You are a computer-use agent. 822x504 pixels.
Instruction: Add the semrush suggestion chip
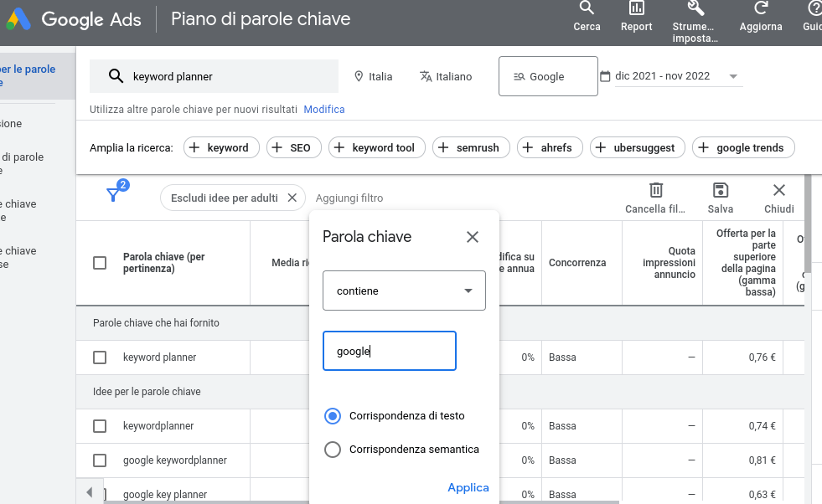click(471, 147)
